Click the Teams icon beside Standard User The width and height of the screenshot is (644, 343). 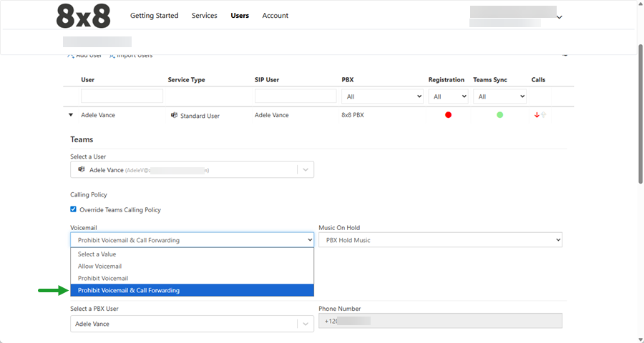(174, 115)
